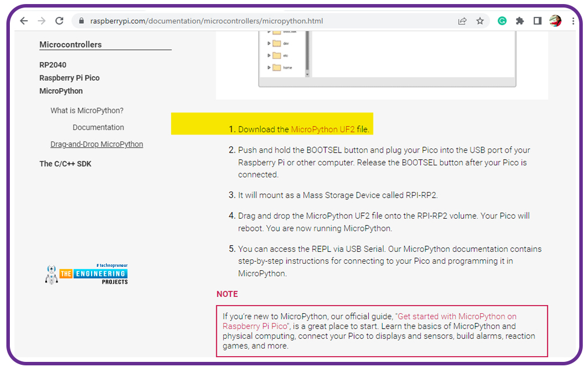Image resolution: width=588 pixels, height=370 pixels.
Task: Select MicroPython in the sidebar
Action: click(61, 91)
